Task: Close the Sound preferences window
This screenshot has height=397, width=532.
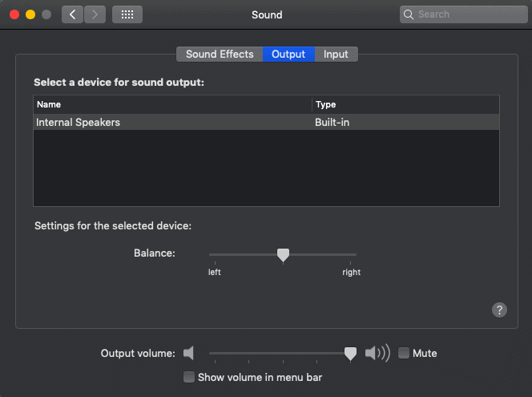Action: coord(14,14)
